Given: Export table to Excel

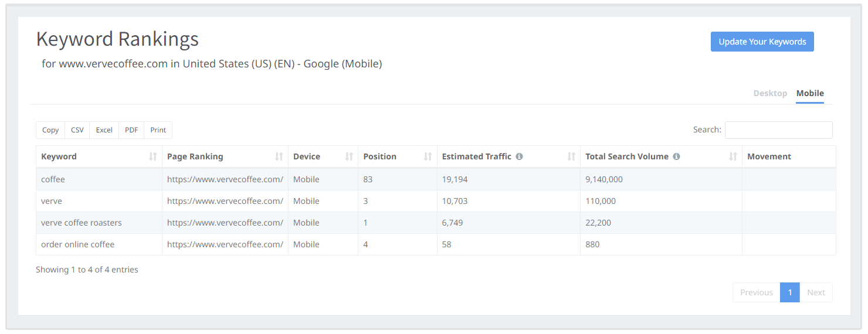Looking at the screenshot, I should point(104,130).
